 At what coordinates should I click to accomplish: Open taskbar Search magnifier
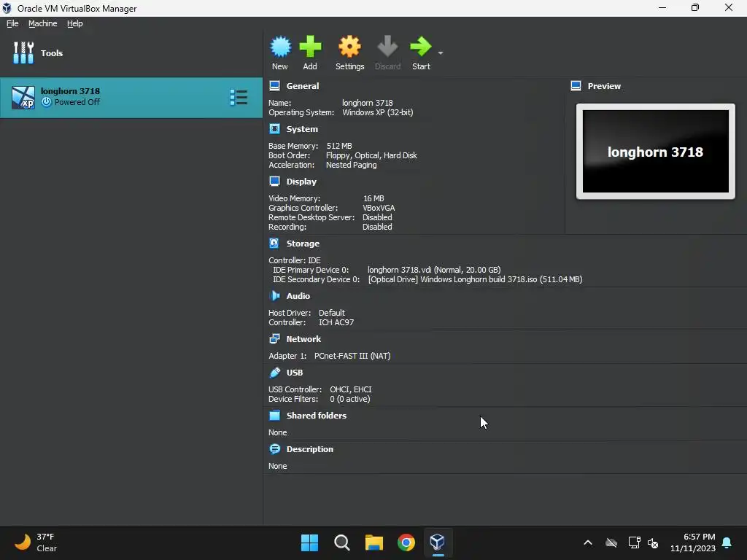342,542
